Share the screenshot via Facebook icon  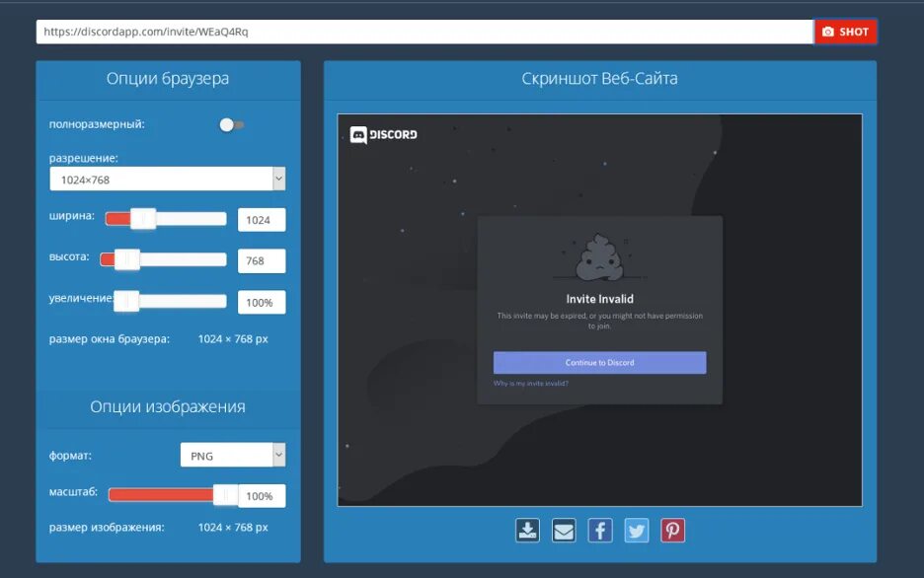600,531
